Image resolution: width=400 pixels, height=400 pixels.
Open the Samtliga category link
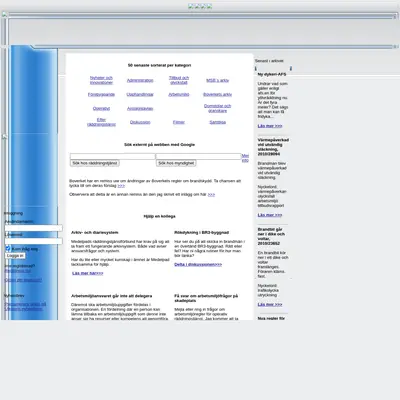click(217, 122)
